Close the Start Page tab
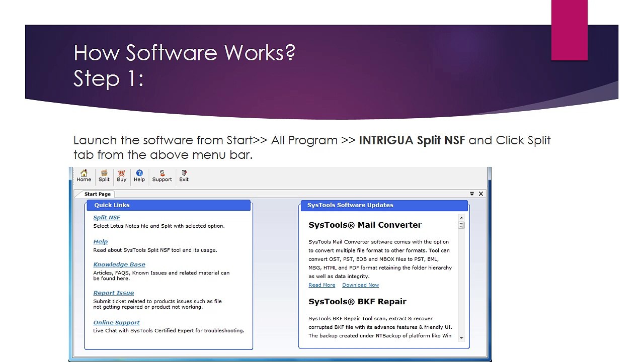 [x=481, y=194]
